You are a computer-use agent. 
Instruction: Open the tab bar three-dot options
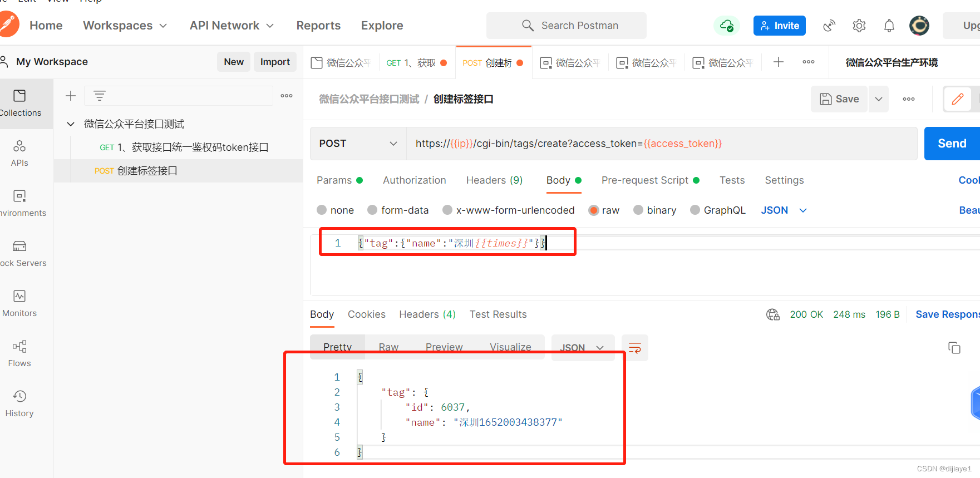[x=809, y=62]
